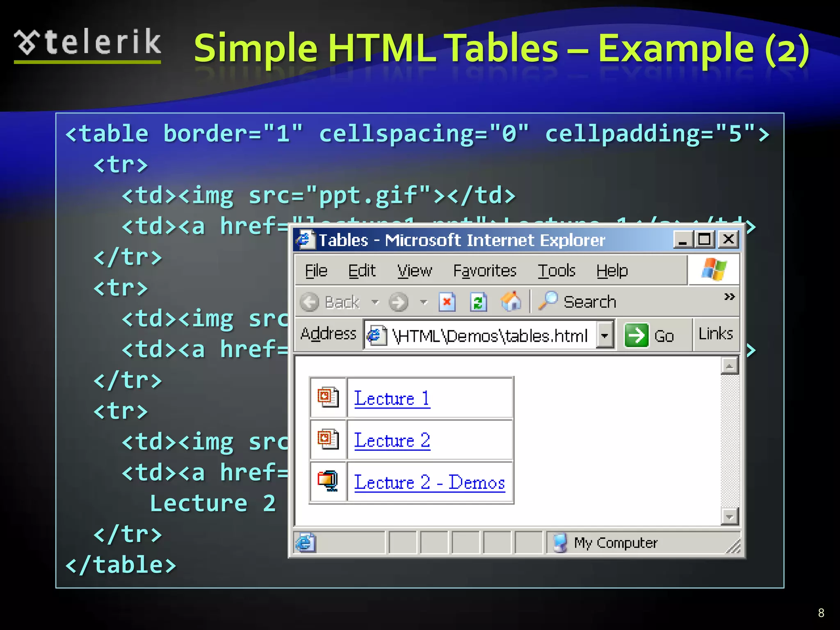
Task: Click the monitor icon beside Lecture 2 - Demos
Action: [x=328, y=481]
